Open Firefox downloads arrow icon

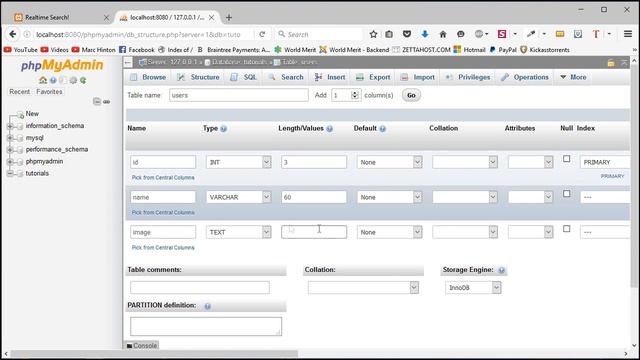[x=425, y=34]
